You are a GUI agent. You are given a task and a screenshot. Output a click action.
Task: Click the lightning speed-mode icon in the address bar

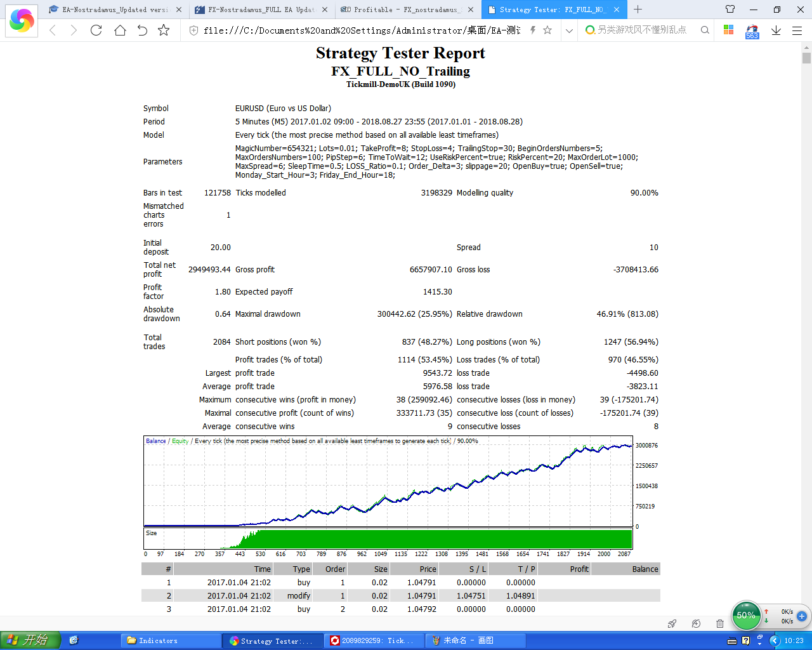click(533, 30)
